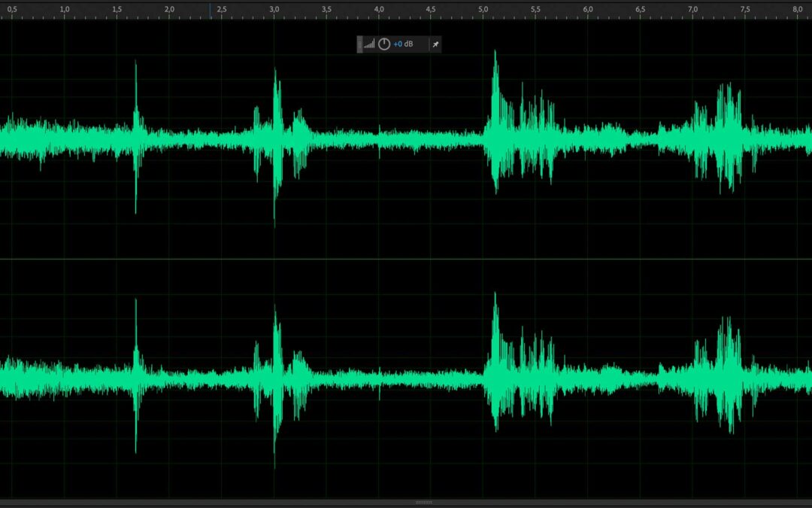Click the bottom panel resize grip
This screenshot has height=508, width=812.
tap(424, 502)
